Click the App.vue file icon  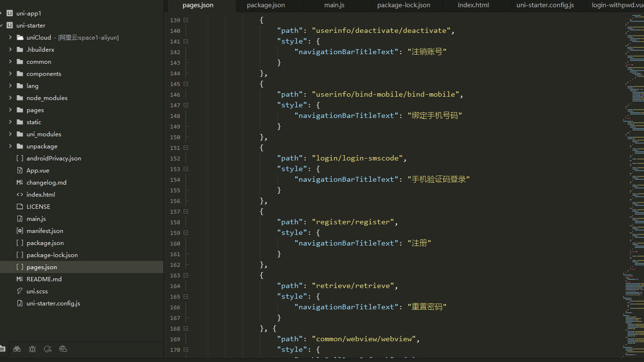click(x=20, y=171)
